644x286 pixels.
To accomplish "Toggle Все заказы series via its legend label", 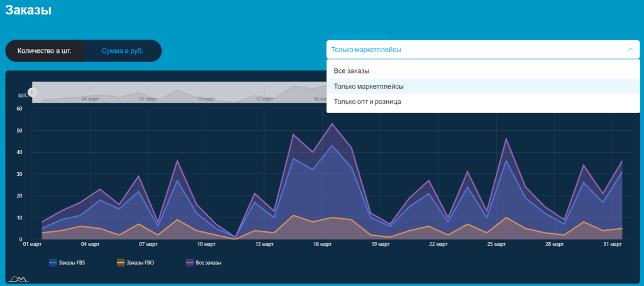I will [x=209, y=263].
